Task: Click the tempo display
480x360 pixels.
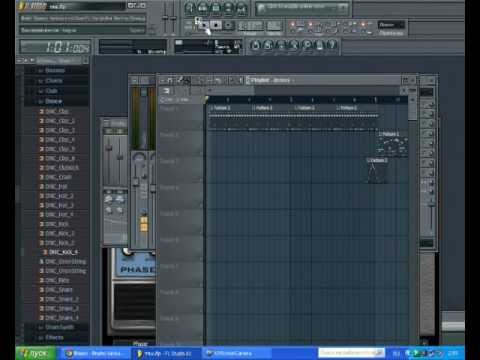Action: pyautogui.click(x=251, y=25)
